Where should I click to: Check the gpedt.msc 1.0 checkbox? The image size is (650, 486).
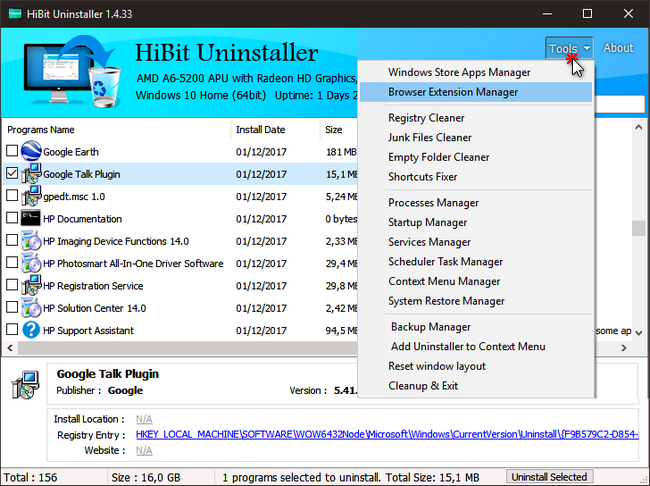coord(12,195)
